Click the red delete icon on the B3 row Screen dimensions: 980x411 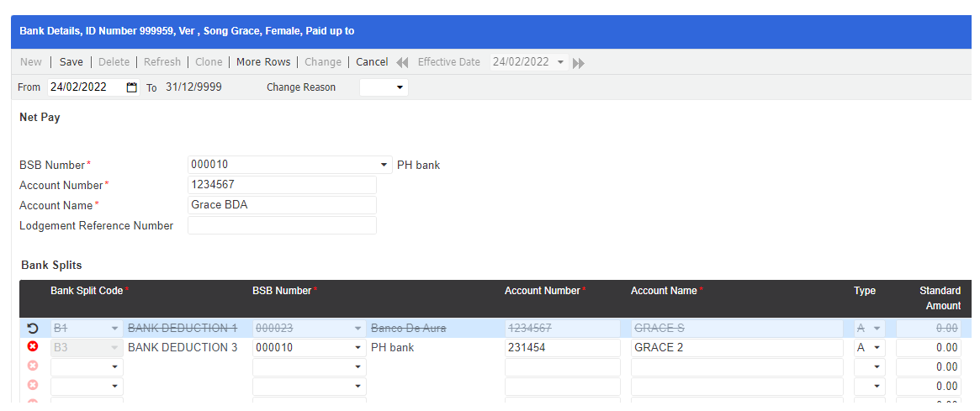(x=33, y=347)
